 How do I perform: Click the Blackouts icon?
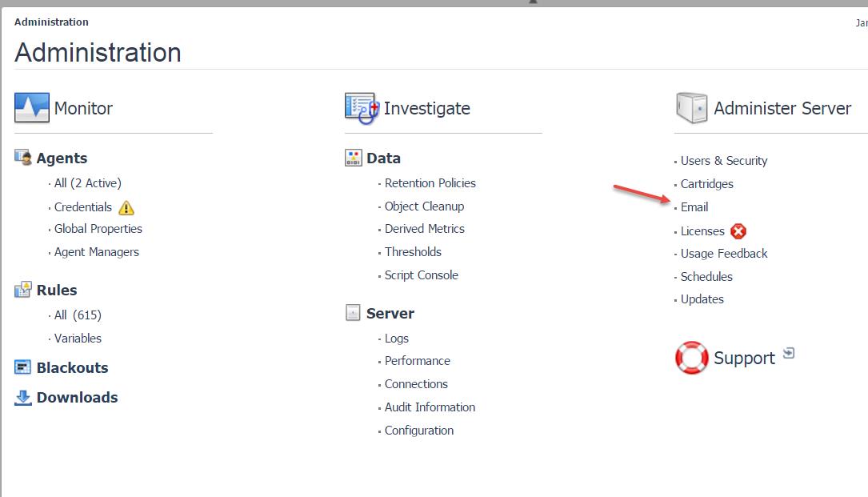23,367
